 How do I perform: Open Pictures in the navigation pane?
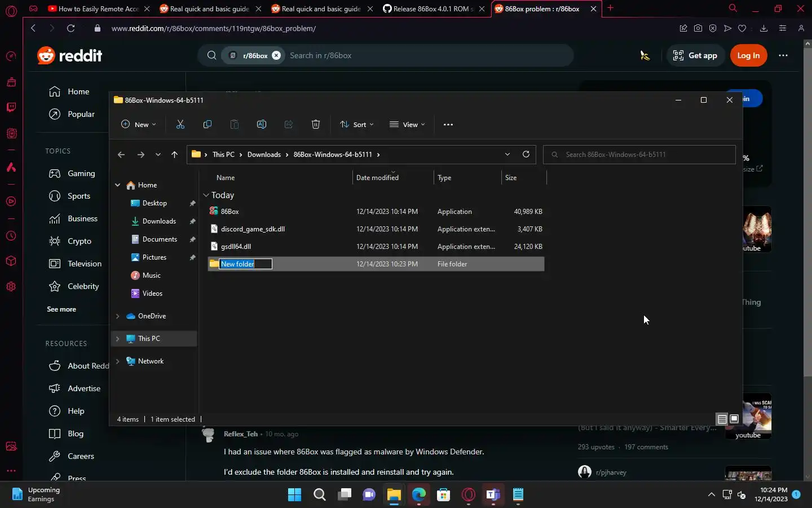[154, 257]
